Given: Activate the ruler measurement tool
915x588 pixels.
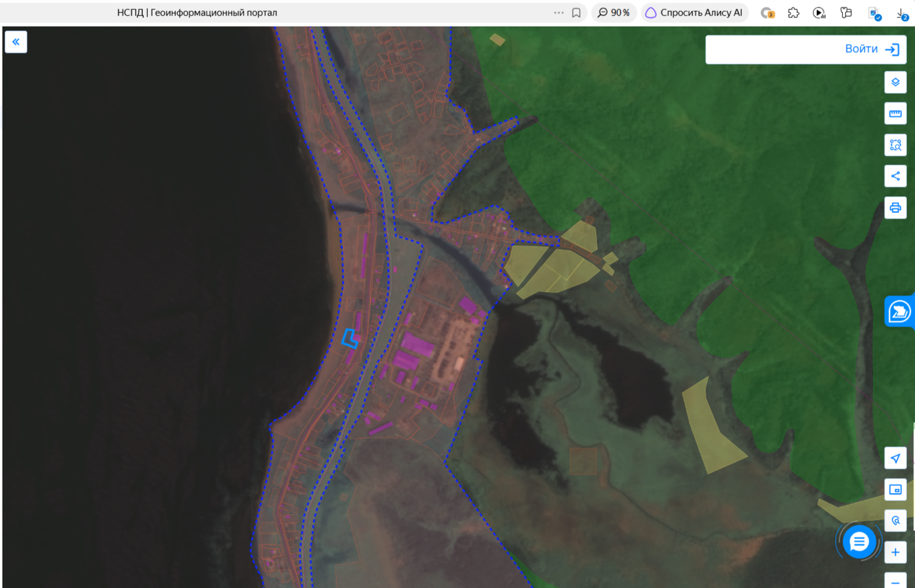Looking at the screenshot, I should pyautogui.click(x=895, y=114).
